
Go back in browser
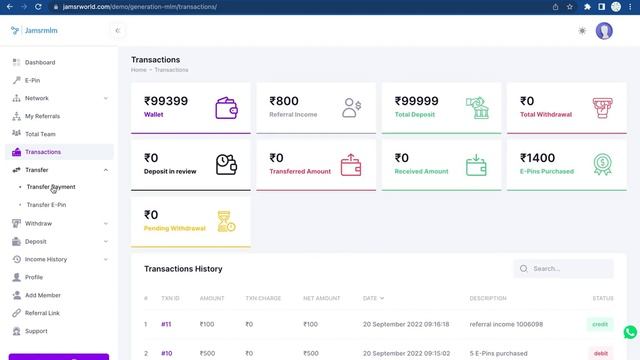(10, 7)
